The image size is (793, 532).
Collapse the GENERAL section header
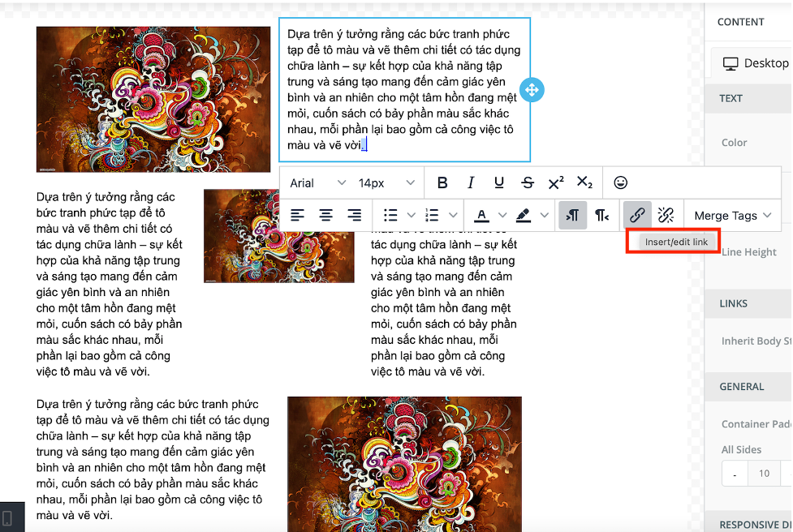[x=748, y=387]
